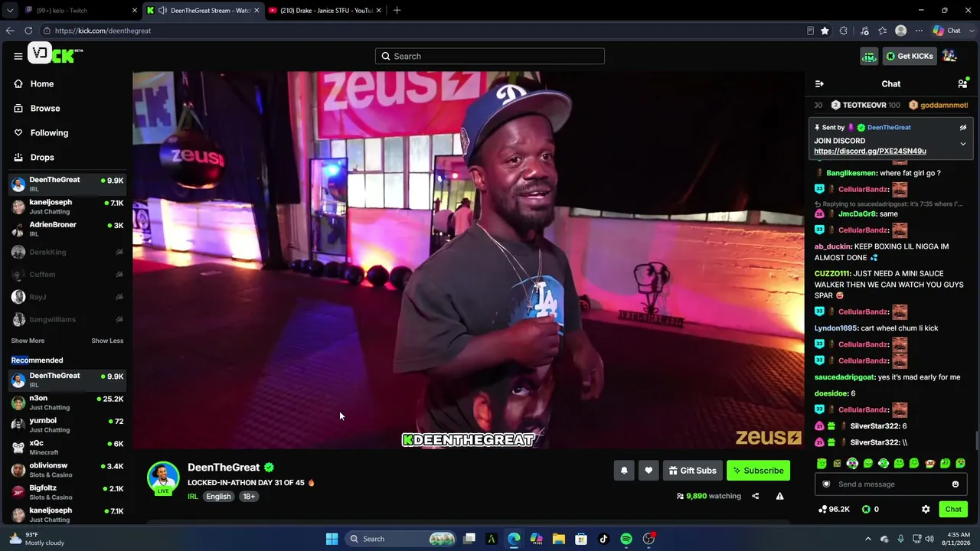
Task: Open AdrienBroner channel in sidebar
Action: (67, 229)
